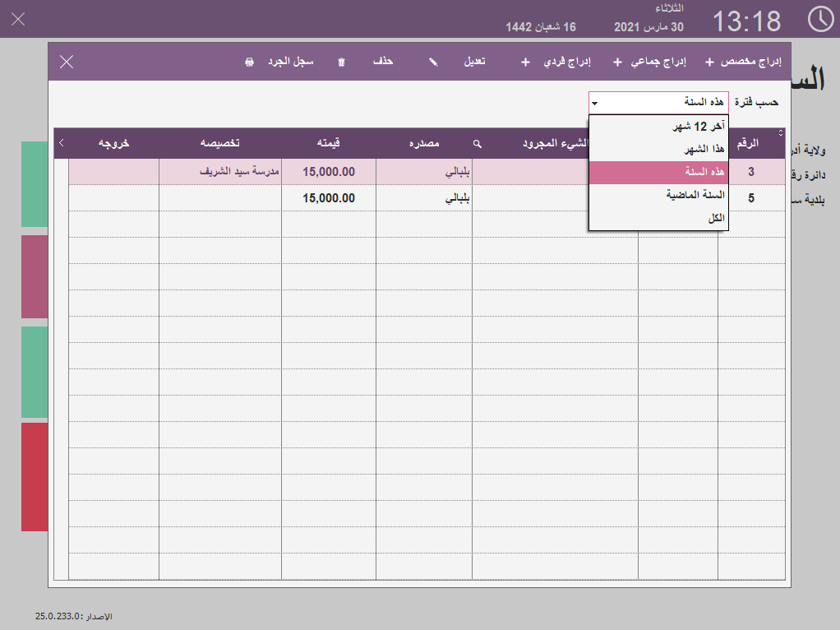Close the inventory dialog with its X

(67, 62)
